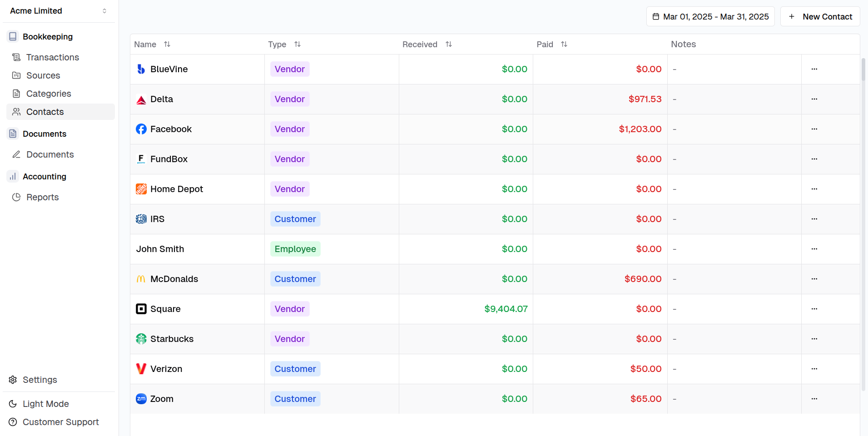Click the $9,404.07 received amount for Square
The height and width of the screenshot is (436, 868).
[x=506, y=309]
